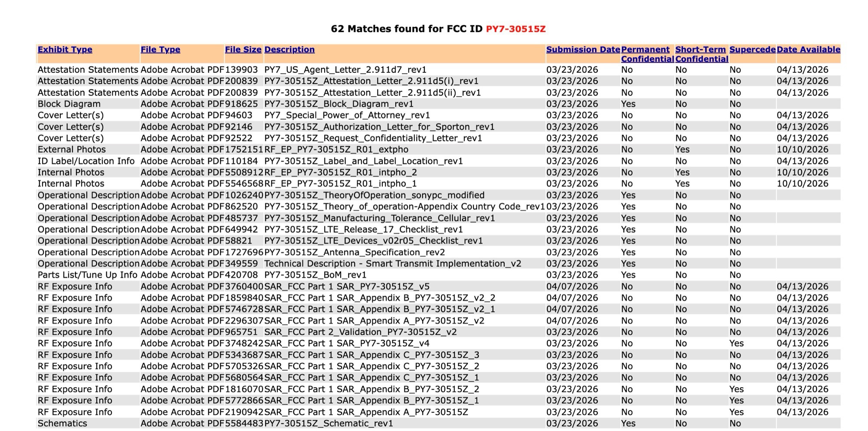The image size is (868, 431).
Task: Click the Block Diagram exhibit type cell
Action: (69, 104)
